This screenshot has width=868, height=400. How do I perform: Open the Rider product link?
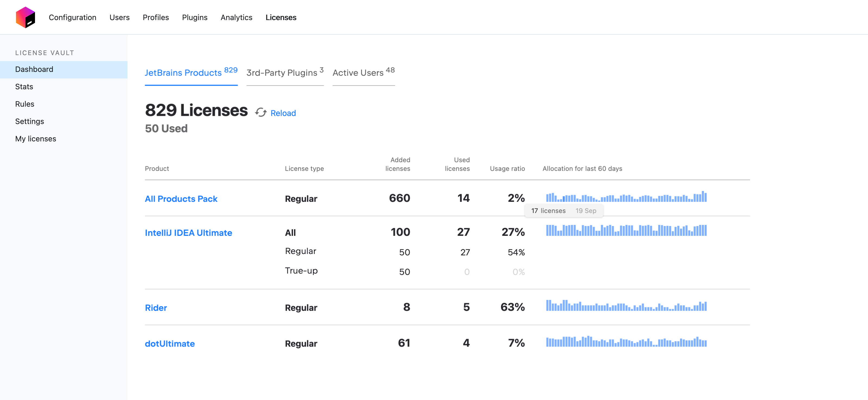coord(156,308)
